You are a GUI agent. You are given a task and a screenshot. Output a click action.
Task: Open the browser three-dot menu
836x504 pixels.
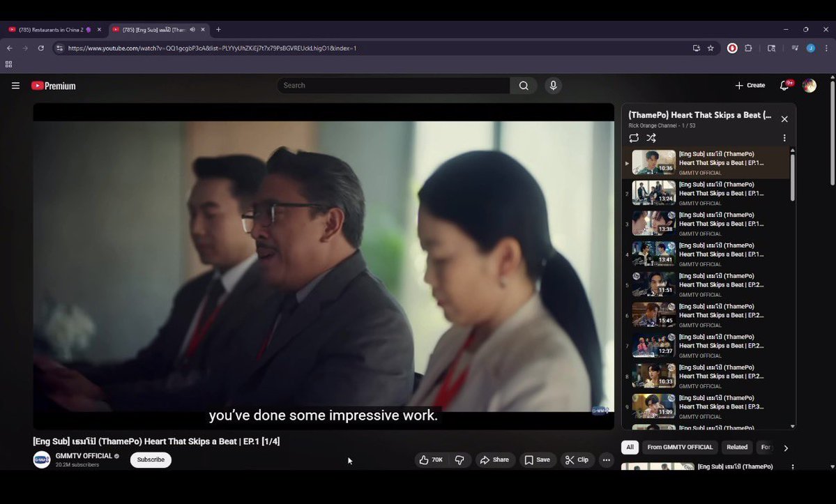(826, 48)
